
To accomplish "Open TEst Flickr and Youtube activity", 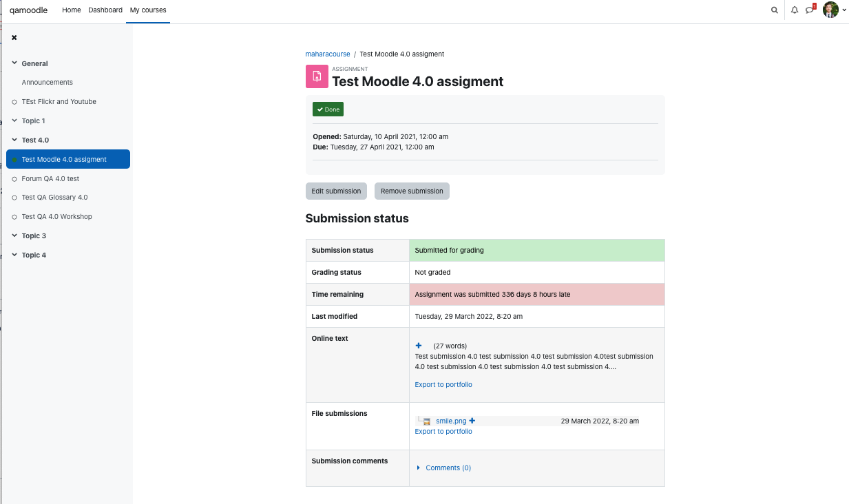I will tap(59, 102).
